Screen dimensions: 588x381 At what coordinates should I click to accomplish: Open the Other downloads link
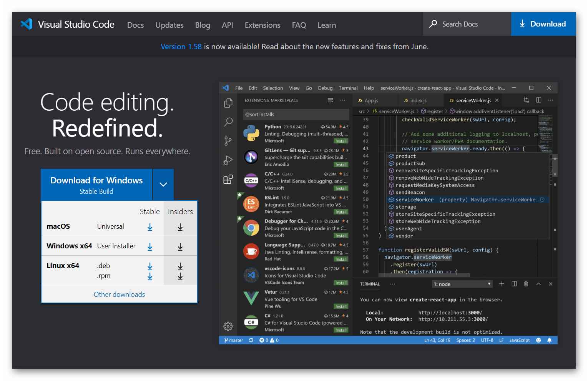tap(119, 294)
